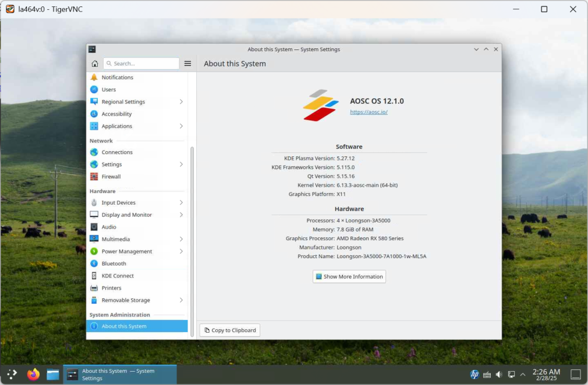
Task: Expand Applications chevron
Action: (181, 126)
